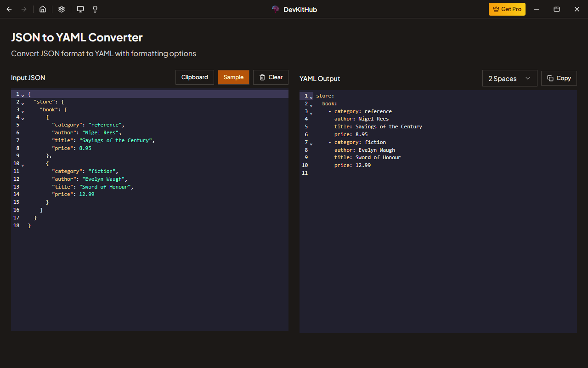The image size is (588, 368).
Task: Click the Clear button label
Action: point(276,77)
